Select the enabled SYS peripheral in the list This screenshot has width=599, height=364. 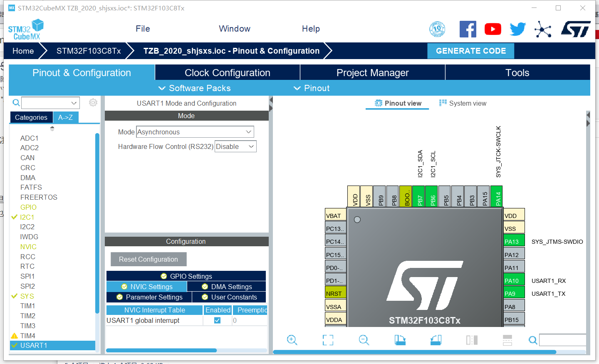point(27,296)
